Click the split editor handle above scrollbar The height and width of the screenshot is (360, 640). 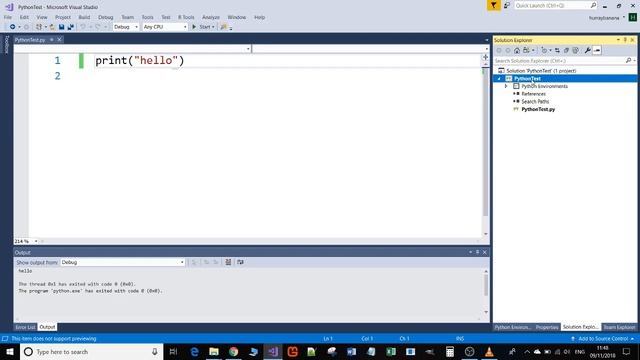485,57
